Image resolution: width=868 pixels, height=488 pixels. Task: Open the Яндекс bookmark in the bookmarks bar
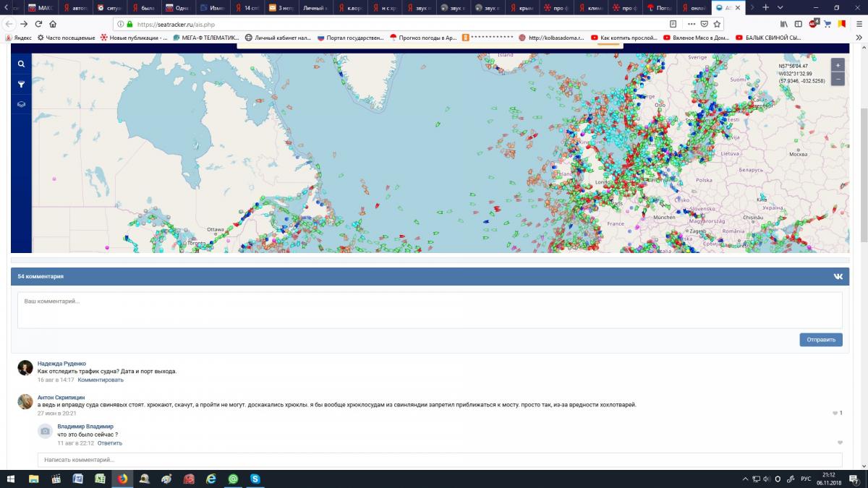coord(19,38)
